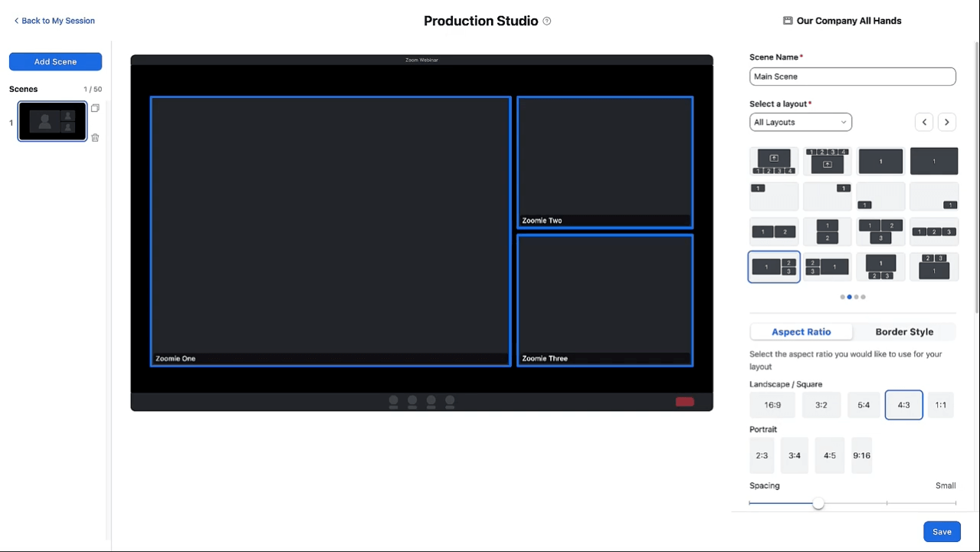Enable the 9:16 portrait aspect ratio
Screen dimensions: 980x552
pyautogui.click(x=861, y=455)
